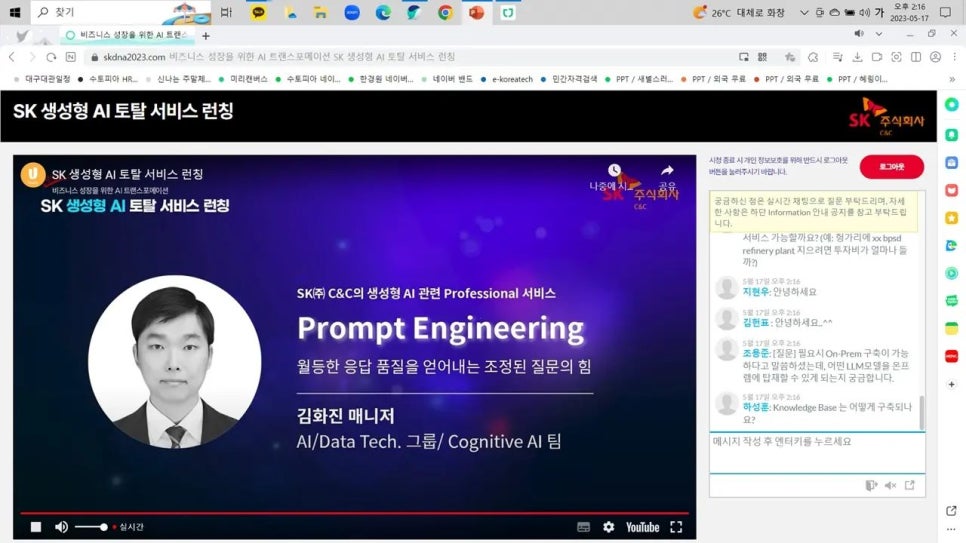Open the video title link 'SK 생성형 AI 토탈 서비스 런칭' in the player
This screenshot has width=966, height=543.
tap(128, 174)
